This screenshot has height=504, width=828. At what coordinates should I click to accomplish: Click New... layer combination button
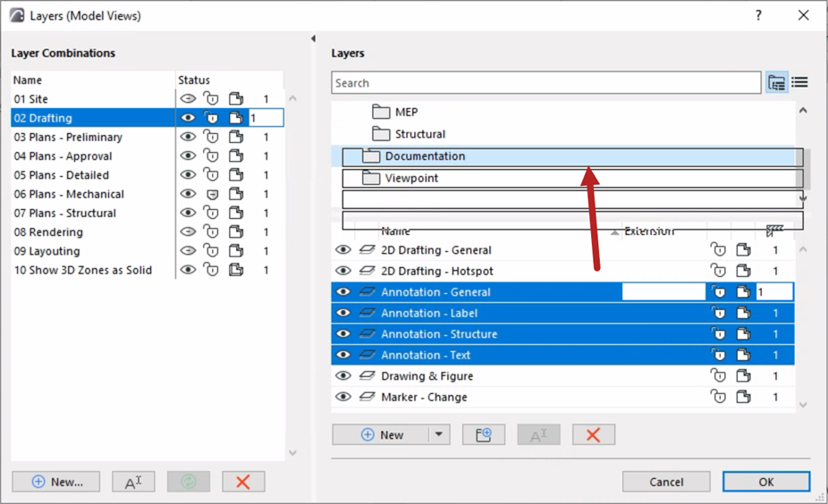coord(56,482)
